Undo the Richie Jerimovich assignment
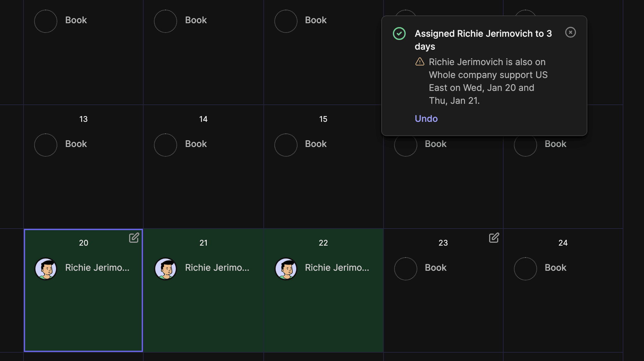The height and width of the screenshot is (361, 644). tap(426, 119)
